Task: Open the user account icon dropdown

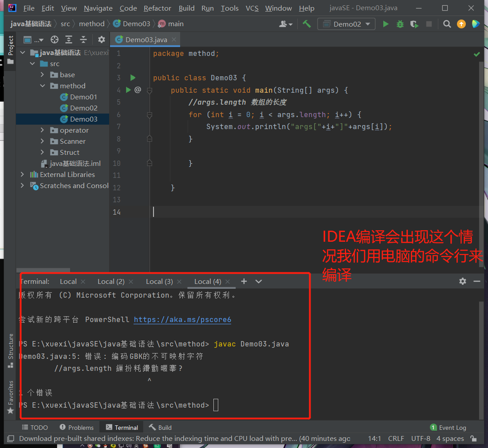Action: click(x=285, y=24)
